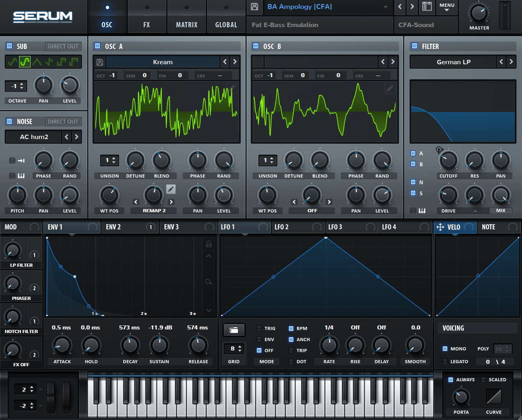Click the MASTER volume knob
522x420 pixels.
tap(479, 13)
